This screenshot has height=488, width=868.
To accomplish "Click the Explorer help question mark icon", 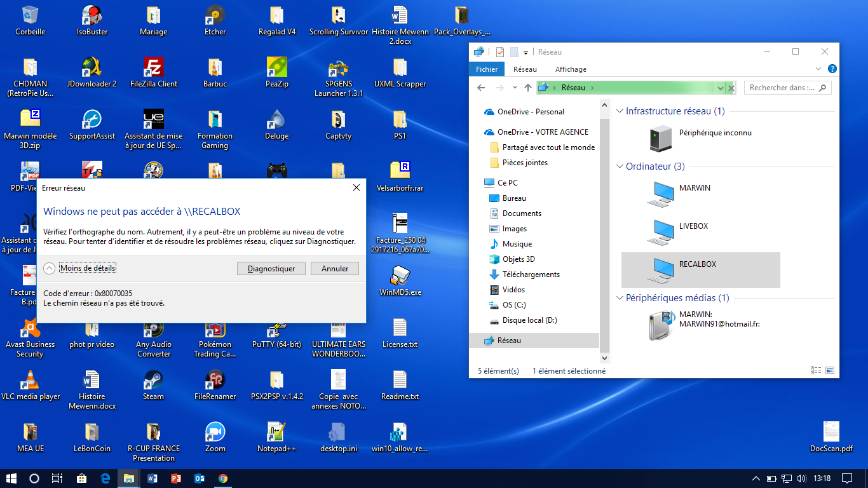I will point(832,69).
